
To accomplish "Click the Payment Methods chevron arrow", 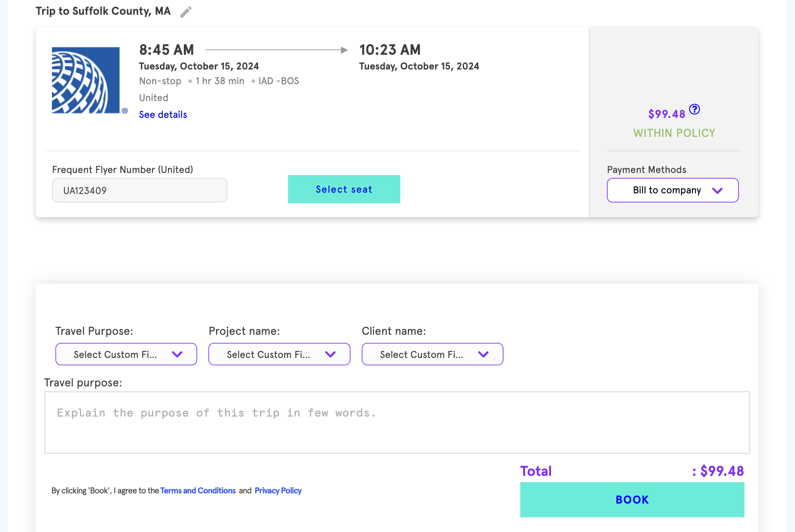I will tap(717, 191).
